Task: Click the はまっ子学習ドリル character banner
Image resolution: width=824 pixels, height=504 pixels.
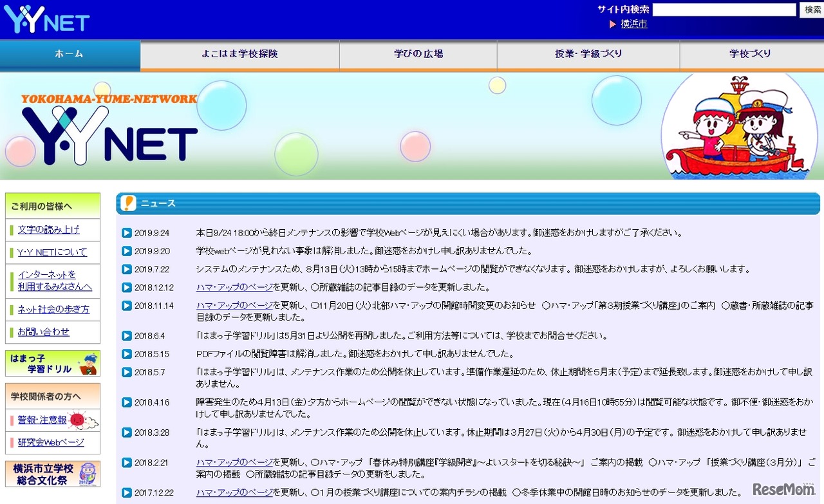Action: click(52, 363)
